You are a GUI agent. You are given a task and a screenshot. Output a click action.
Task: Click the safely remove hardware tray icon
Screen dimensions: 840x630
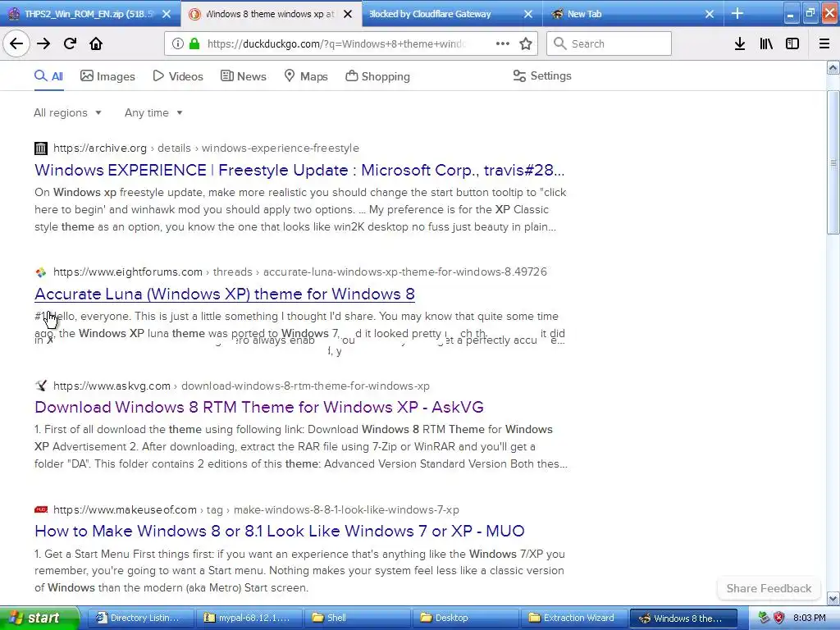click(764, 618)
